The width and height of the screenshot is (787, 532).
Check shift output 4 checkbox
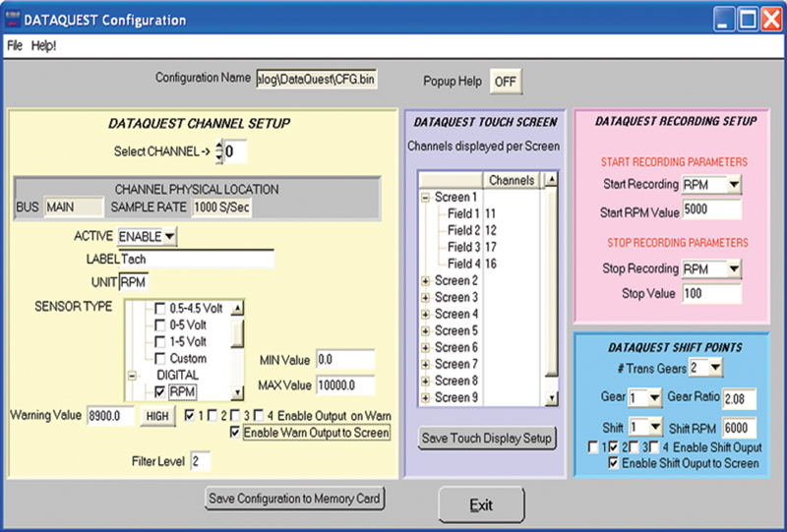click(x=654, y=447)
